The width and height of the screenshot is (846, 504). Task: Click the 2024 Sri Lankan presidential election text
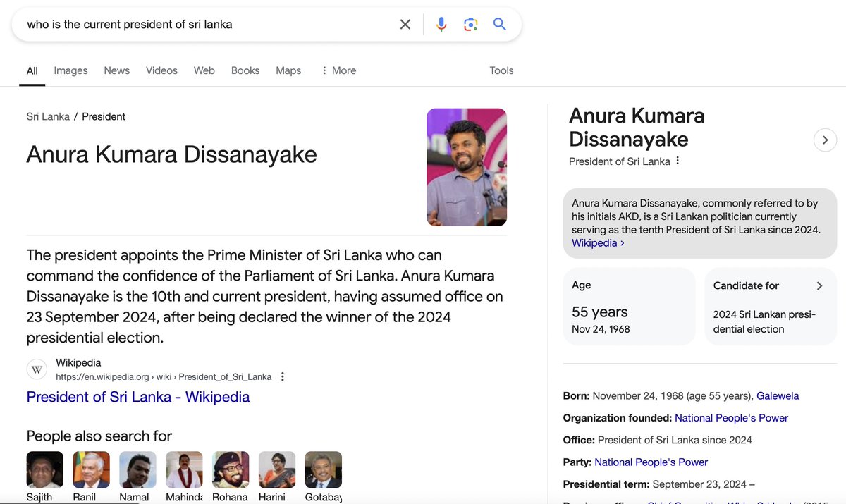[x=764, y=321]
